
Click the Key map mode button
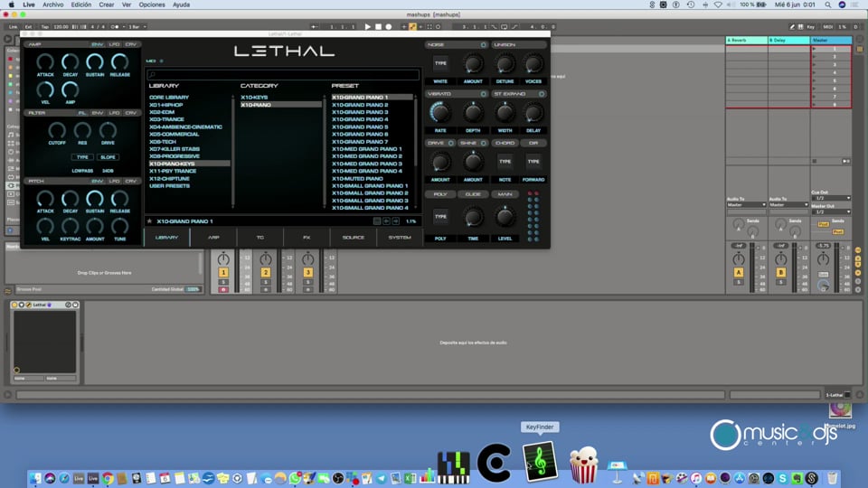point(810,26)
